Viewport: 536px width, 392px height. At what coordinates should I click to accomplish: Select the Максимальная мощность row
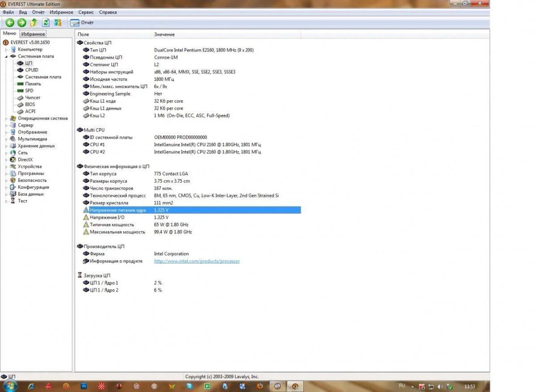click(191, 232)
